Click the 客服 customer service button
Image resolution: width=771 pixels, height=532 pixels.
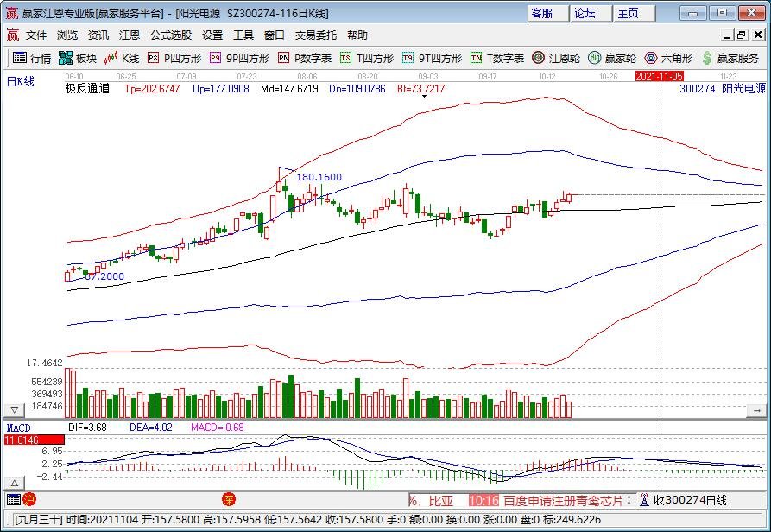[542, 13]
